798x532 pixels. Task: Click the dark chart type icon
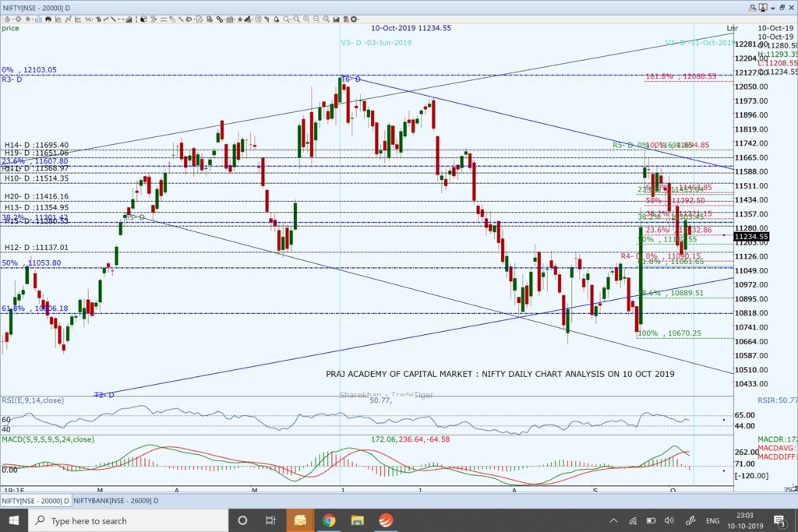click(336, 19)
